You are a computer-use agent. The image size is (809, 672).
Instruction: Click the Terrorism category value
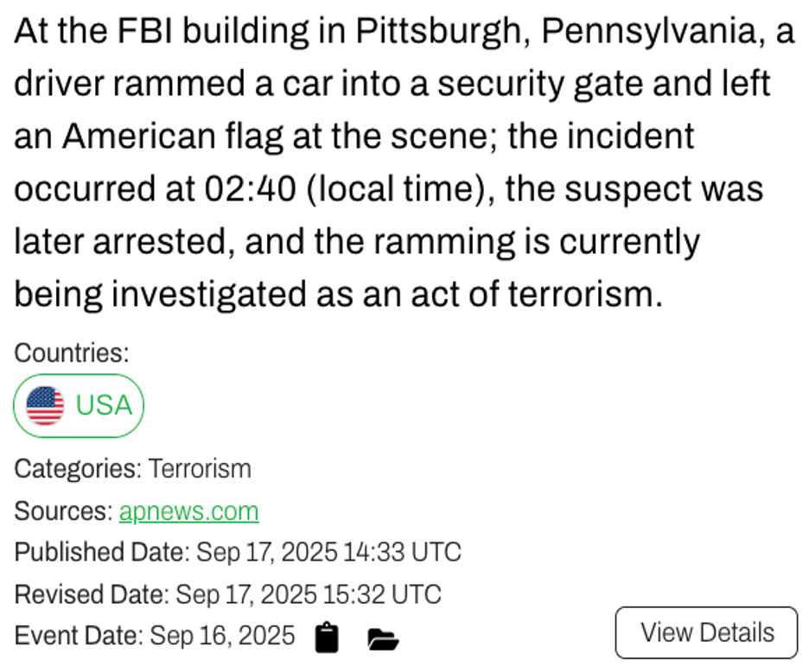click(200, 469)
